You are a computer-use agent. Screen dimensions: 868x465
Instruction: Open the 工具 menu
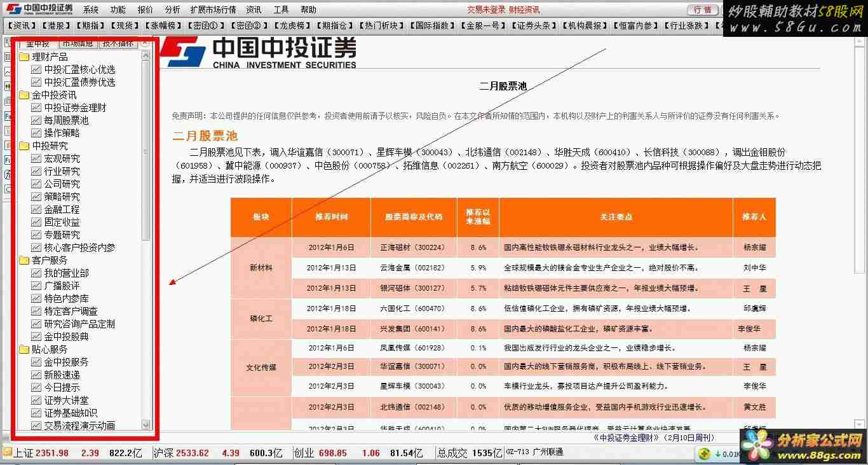click(281, 10)
